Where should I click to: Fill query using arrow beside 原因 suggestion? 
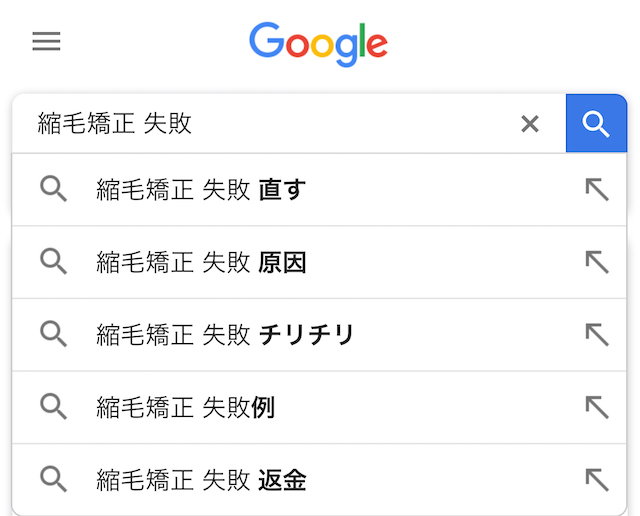(597, 262)
